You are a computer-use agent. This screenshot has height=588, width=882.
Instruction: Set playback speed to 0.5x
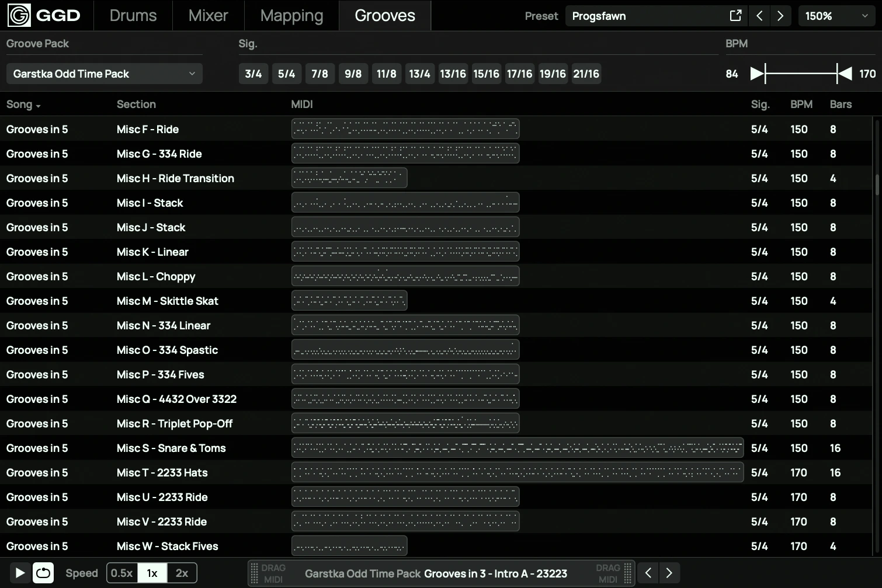(122, 573)
